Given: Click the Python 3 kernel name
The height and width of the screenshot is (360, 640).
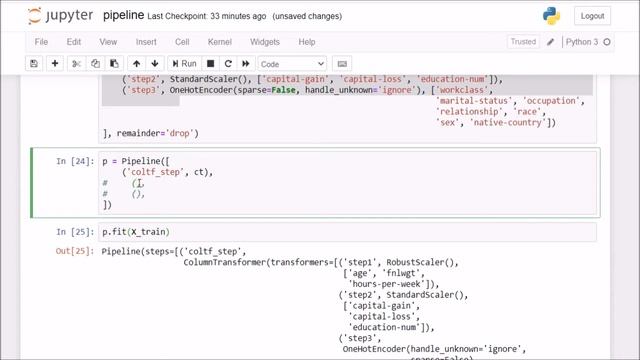Looking at the screenshot, I should (582, 42).
